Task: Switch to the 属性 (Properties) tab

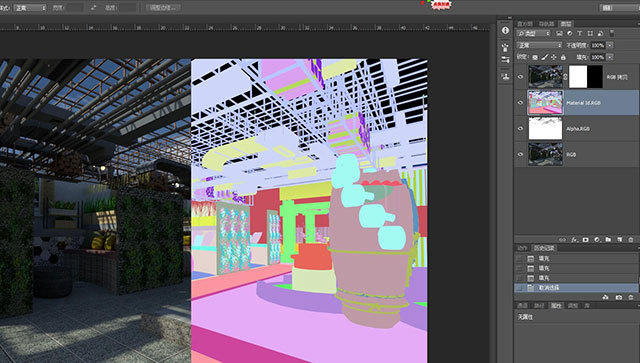Action: tap(556, 306)
